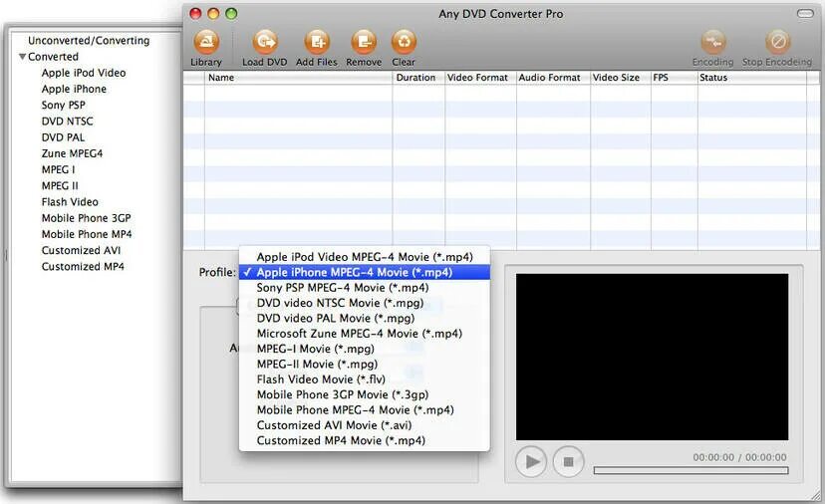
Task: Choose DVD video PAL Movie profile
Action: coord(364,318)
